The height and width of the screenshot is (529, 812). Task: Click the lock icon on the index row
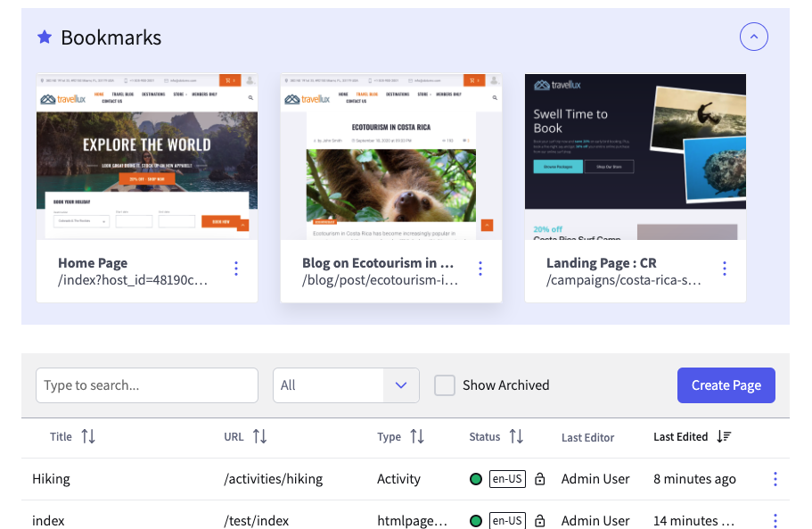coord(539,520)
